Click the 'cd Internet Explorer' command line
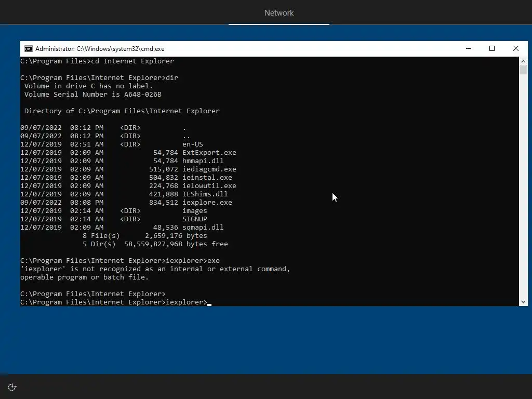 [x=97, y=61]
